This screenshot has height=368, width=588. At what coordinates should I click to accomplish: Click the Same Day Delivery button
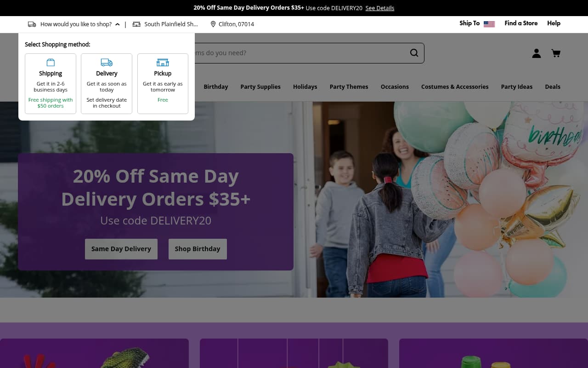121,249
